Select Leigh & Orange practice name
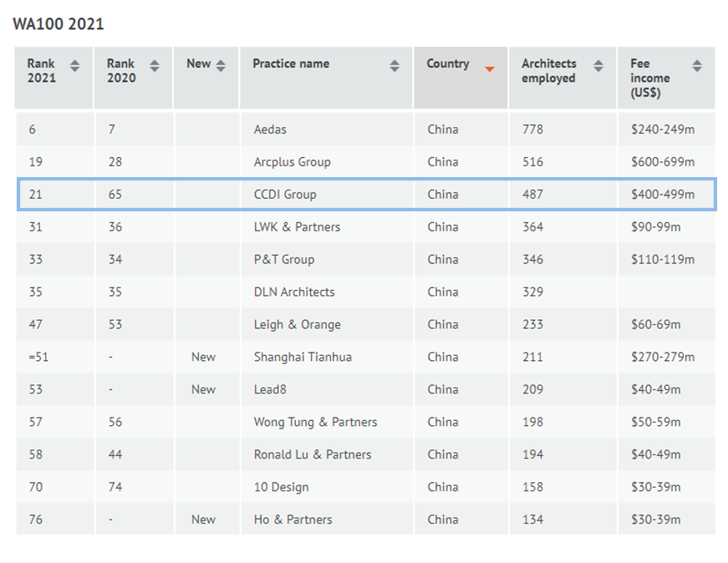The width and height of the screenshot is (728, 563). pos(298,324)
